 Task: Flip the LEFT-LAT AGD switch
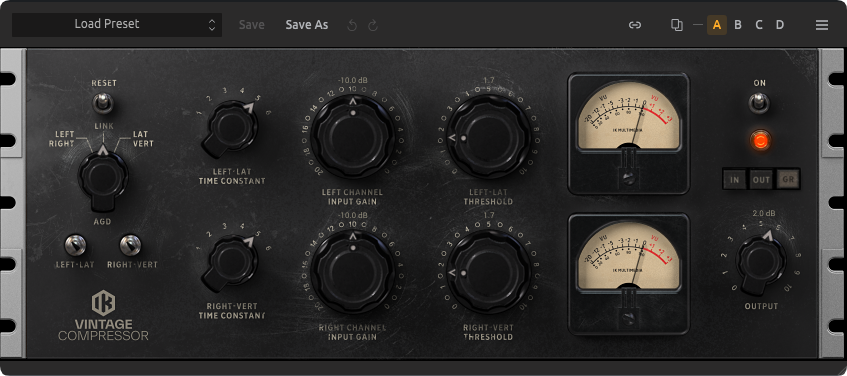point(75,245)
